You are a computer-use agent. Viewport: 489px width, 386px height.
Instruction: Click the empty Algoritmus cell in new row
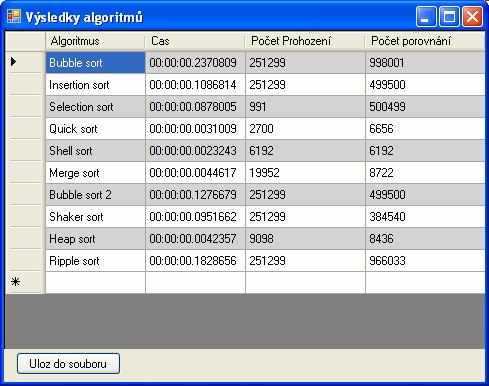point(95,283)
